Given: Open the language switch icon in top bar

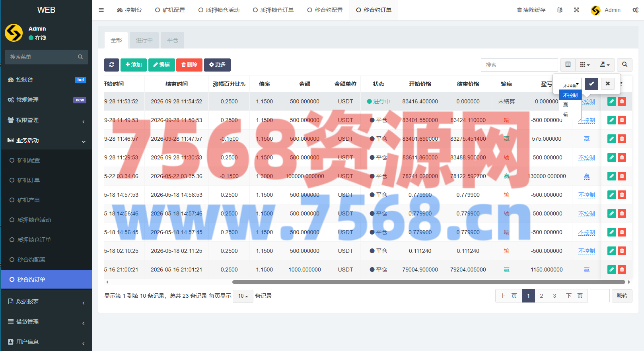Looking at the screenshot, I should click(x=560, y=10).
